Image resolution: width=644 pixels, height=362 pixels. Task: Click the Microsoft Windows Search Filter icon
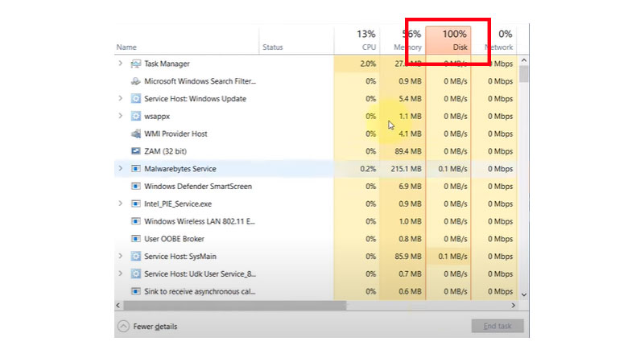135,81
